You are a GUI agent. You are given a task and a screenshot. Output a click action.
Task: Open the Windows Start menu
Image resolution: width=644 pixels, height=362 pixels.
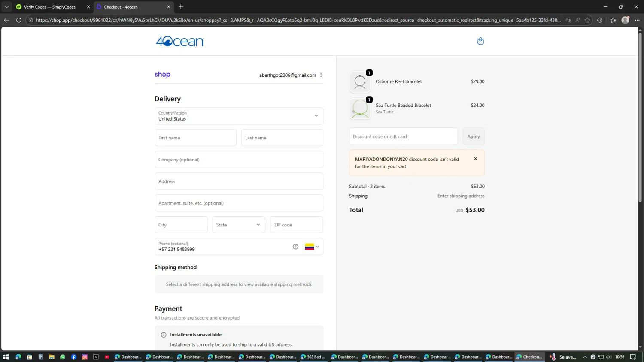(6, 357)
